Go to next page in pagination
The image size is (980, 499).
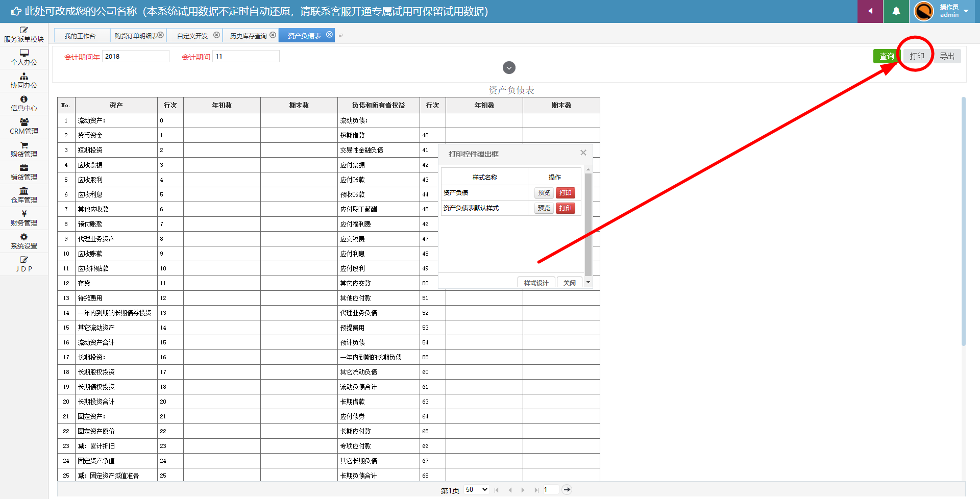pyautogui.click(x=523, y=490)
